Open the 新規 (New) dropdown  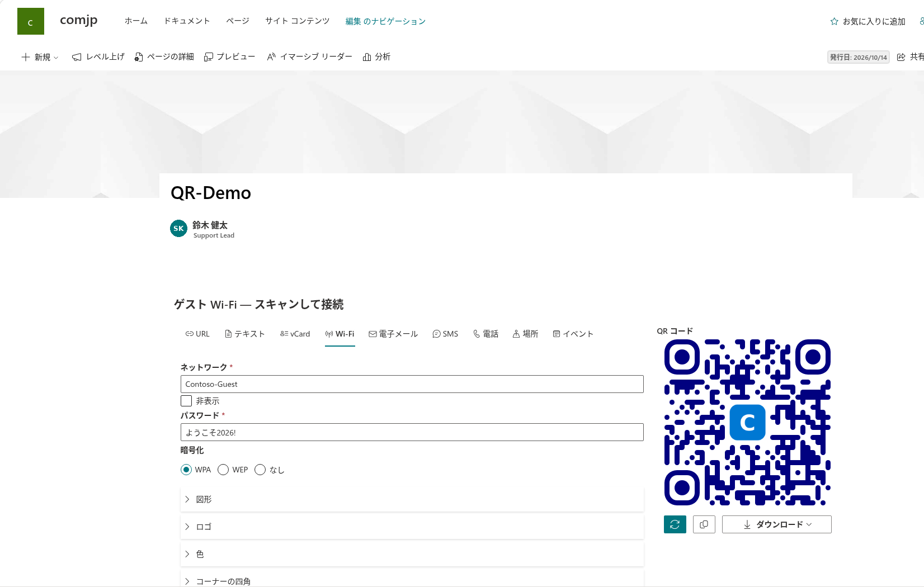click(40, 57)
